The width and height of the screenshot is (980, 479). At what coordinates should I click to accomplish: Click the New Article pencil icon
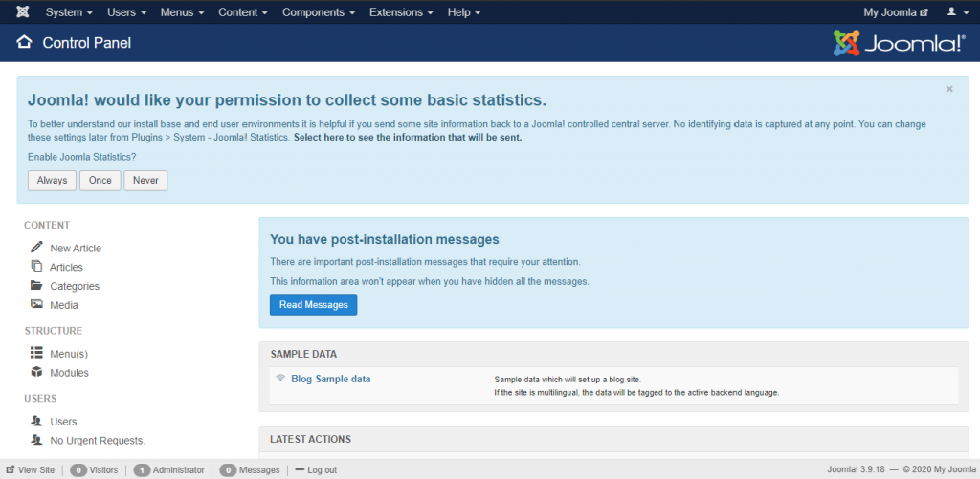37,248
